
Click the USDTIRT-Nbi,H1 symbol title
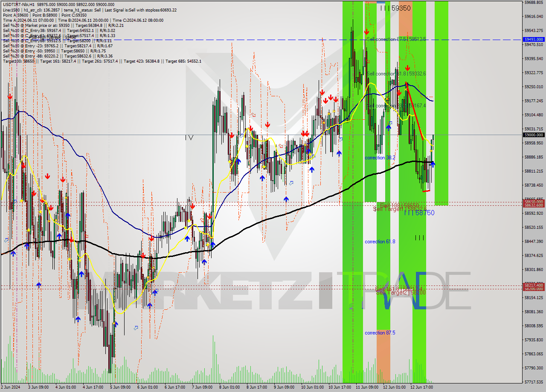tap(20, 4)
